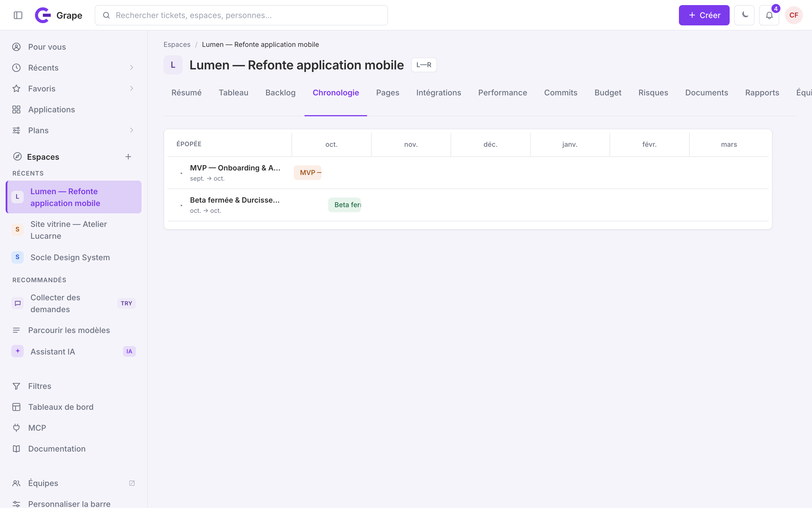Select the Chronologie tab
Image resolution: width=812 pixels, height=508 pixels.
336,93
